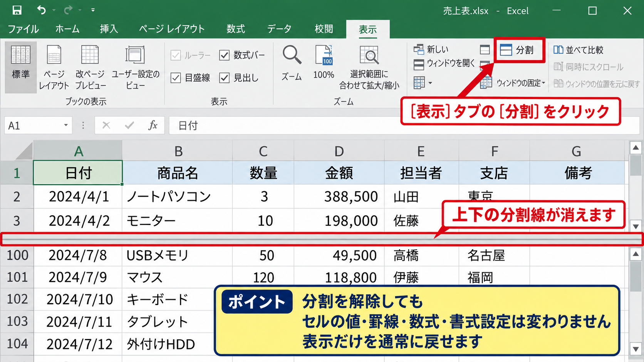Expand the Name Box dropdown arrow
Viewport: 644px width, 362px height.
tap(66, 125)
